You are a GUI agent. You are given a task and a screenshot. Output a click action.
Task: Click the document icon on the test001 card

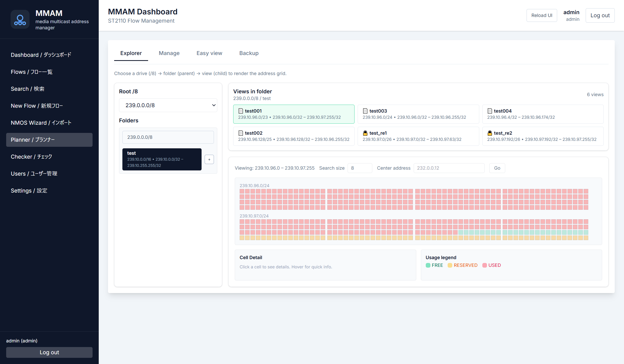(x=241, y=111)
